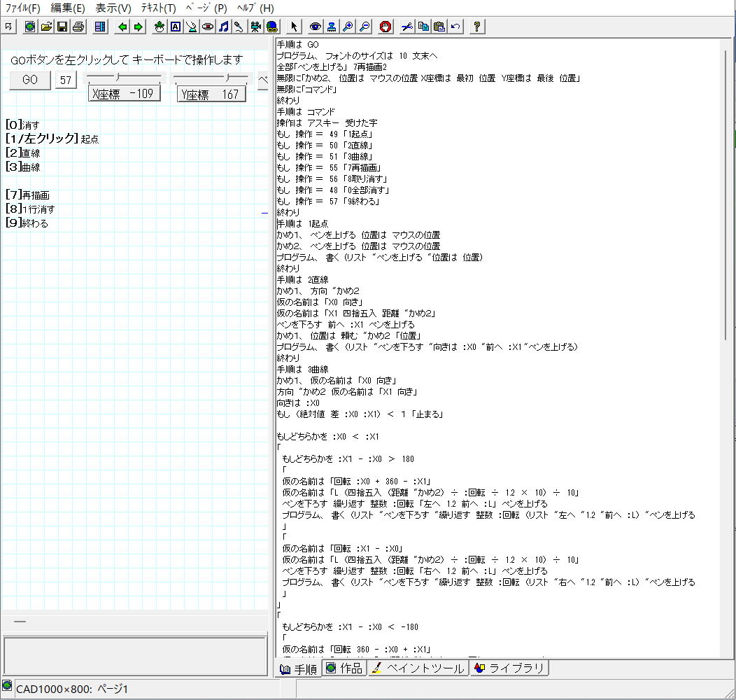This screenshot has width=736, height=700.
Task: Switch to the ライブラリ tab
Action: click(510, 668)
